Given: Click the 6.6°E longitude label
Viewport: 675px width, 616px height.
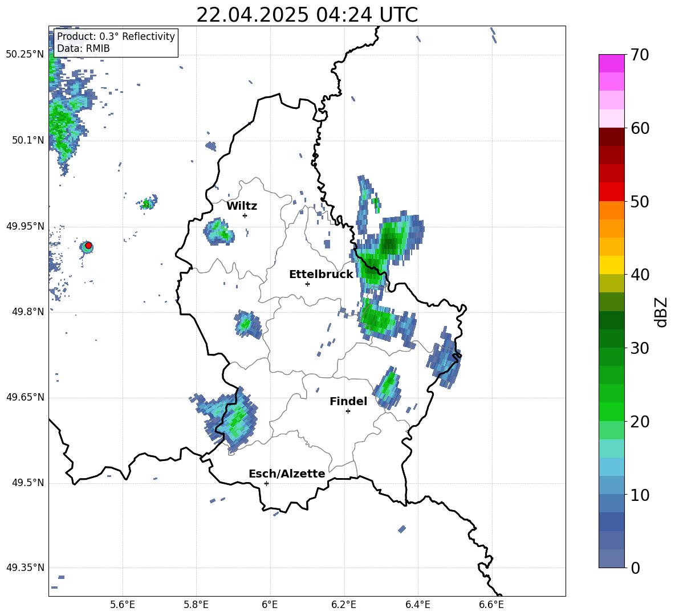Looking at the screenshot, I should point(491,605).
